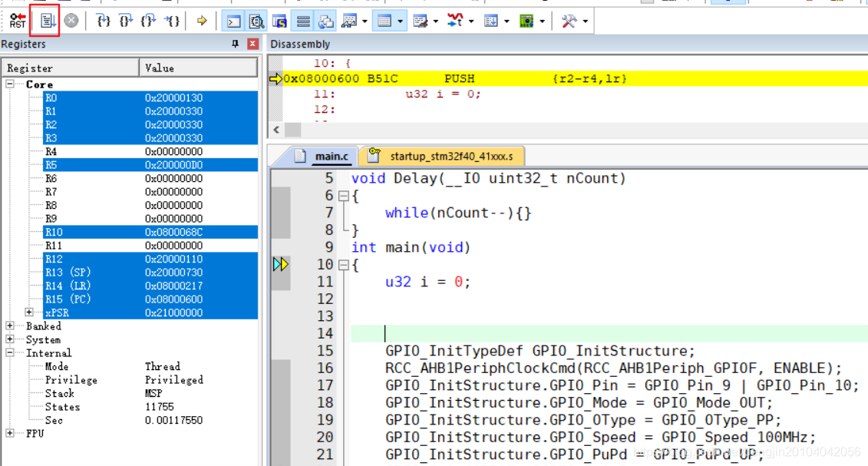Toggle the Registers Window icon
The height and width of the screenshot is (466, 868).
tap(303, 21)
